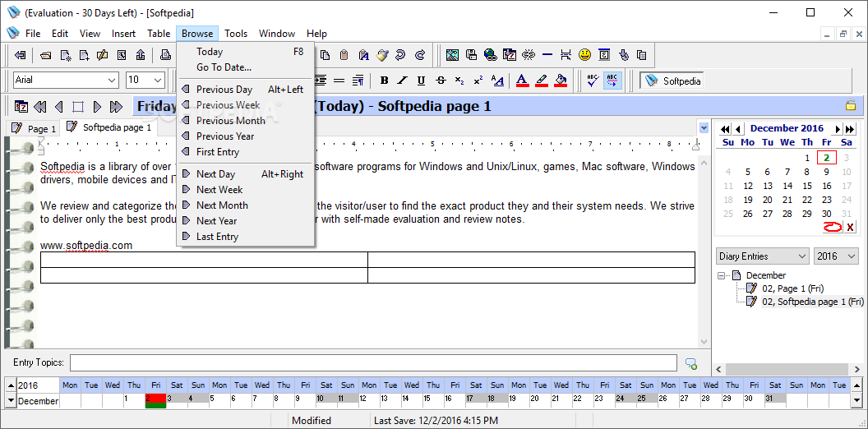Click the red X icon under the calendar
Screen dimensions: 868x429
pyautogui.click(x=850, y=226)
